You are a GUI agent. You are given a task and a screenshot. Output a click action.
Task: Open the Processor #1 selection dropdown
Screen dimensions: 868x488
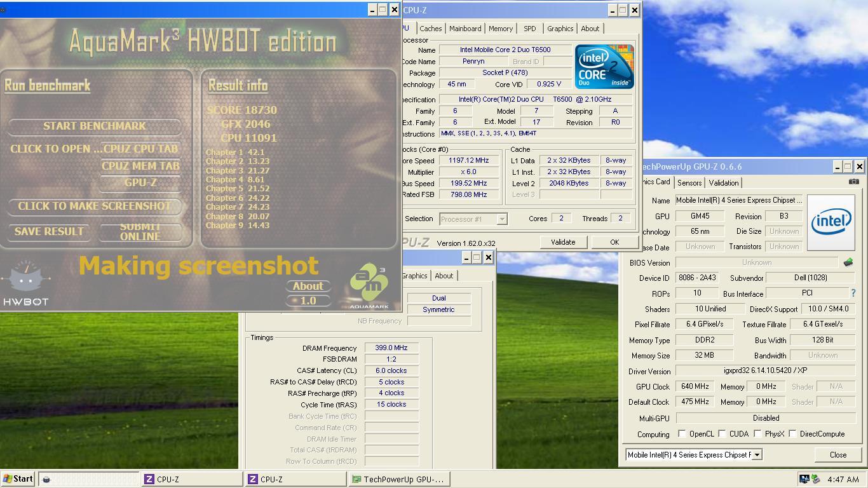[x=501, y=219]
